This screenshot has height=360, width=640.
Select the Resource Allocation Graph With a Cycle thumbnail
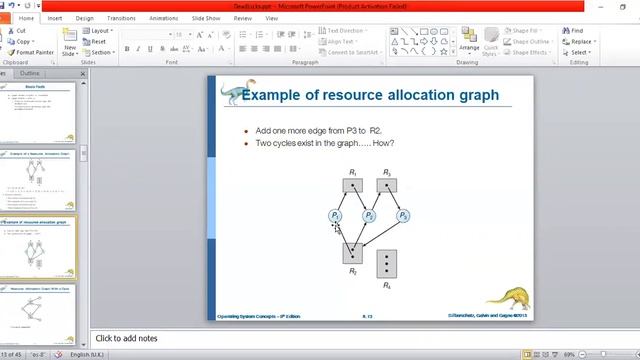tap(38, 315)
